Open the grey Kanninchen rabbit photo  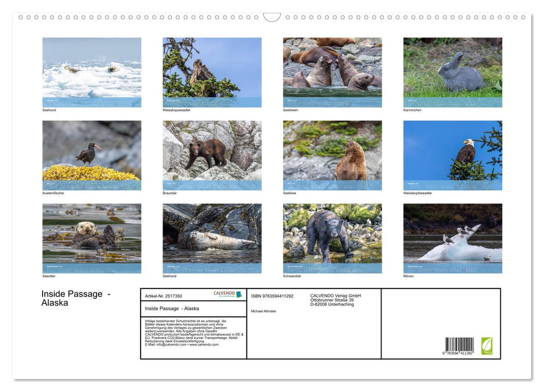[x=453, y=72]
